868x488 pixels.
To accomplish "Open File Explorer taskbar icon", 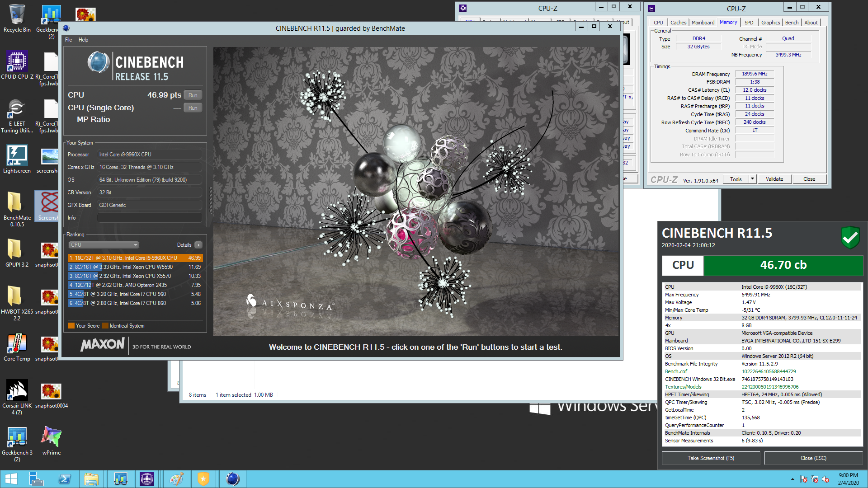I will click(91, 479).
